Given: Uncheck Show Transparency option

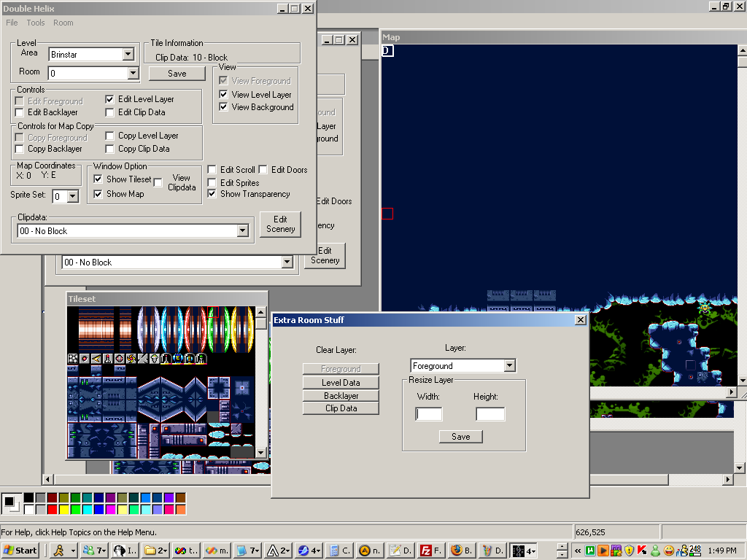Looking at the screenshot, I should [x=212, y=194].
